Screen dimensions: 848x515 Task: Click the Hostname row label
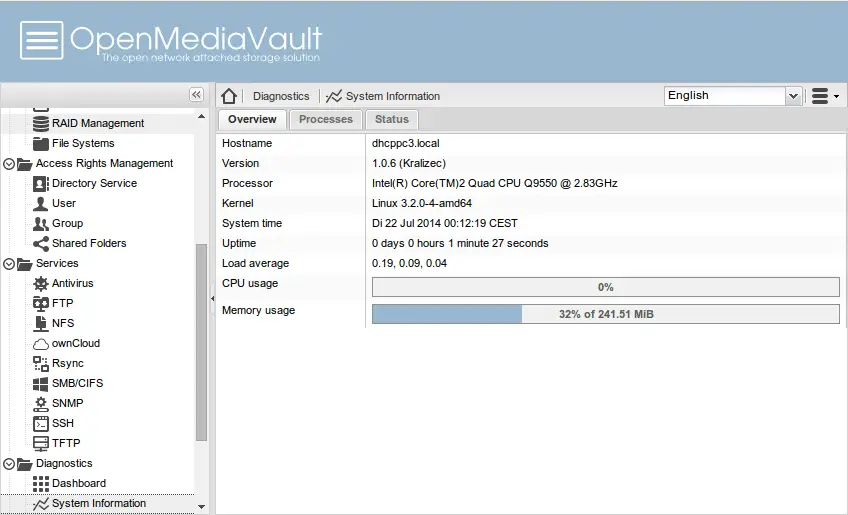click(x=247, y=143)
